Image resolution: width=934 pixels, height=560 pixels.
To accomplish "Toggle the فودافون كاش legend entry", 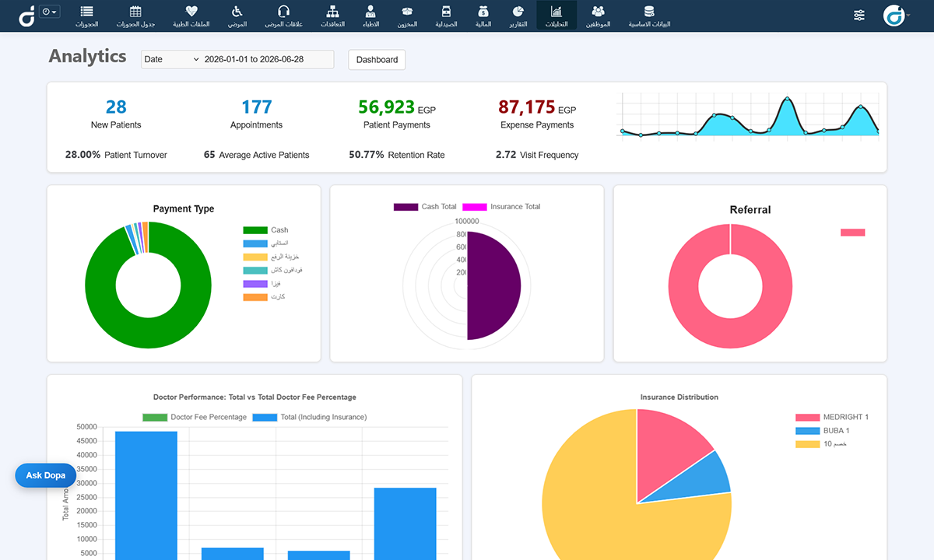I will (272, 270).
